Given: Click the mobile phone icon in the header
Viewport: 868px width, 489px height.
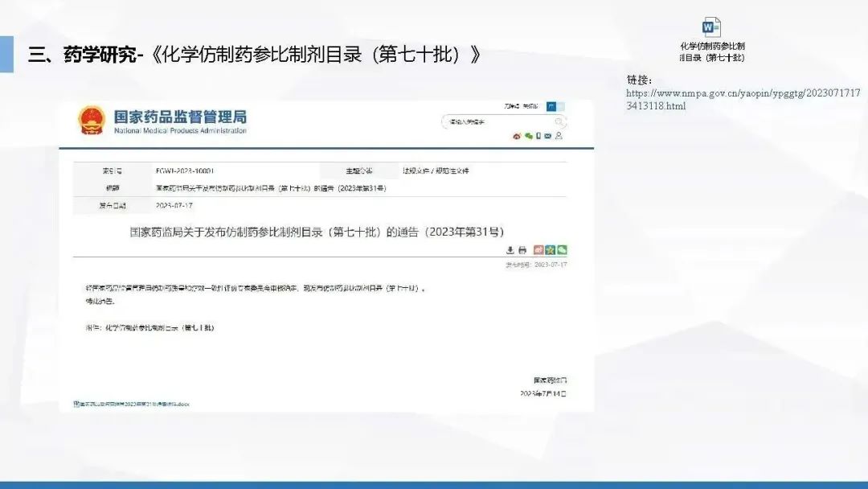Looking at the screenshot, I should (x=538, y=136).
